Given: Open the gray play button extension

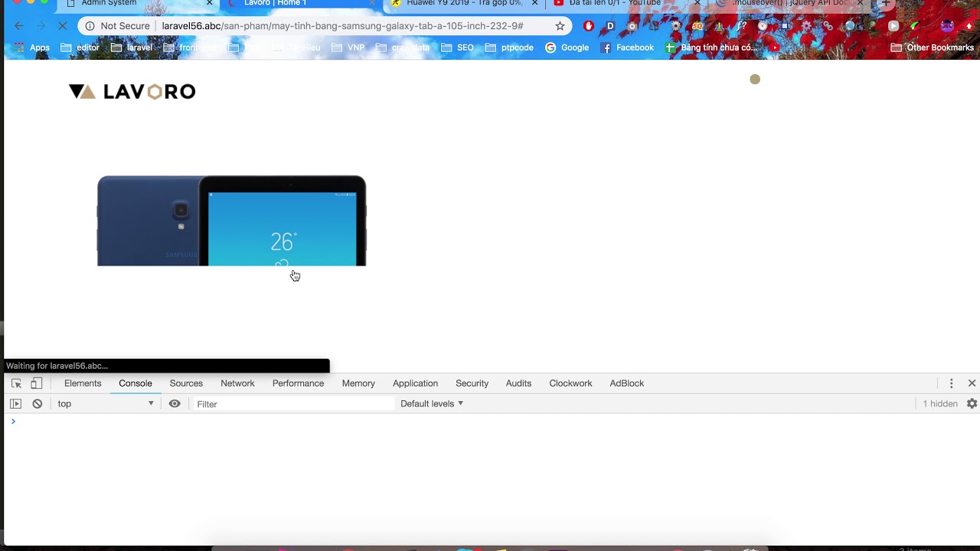Looking at the screenshot, I should click(893, 26).
